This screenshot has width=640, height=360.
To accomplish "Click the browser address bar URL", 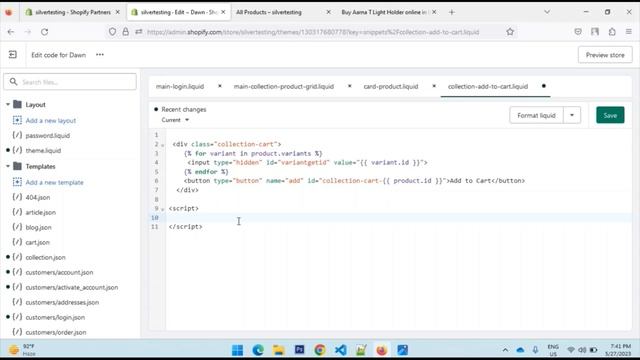I will [x=313, y=32].
